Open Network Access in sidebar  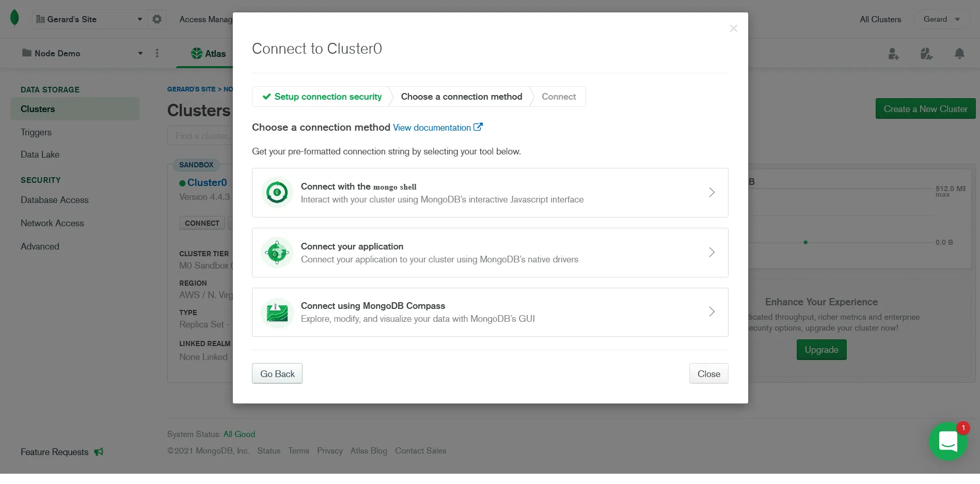pos(52,223)
